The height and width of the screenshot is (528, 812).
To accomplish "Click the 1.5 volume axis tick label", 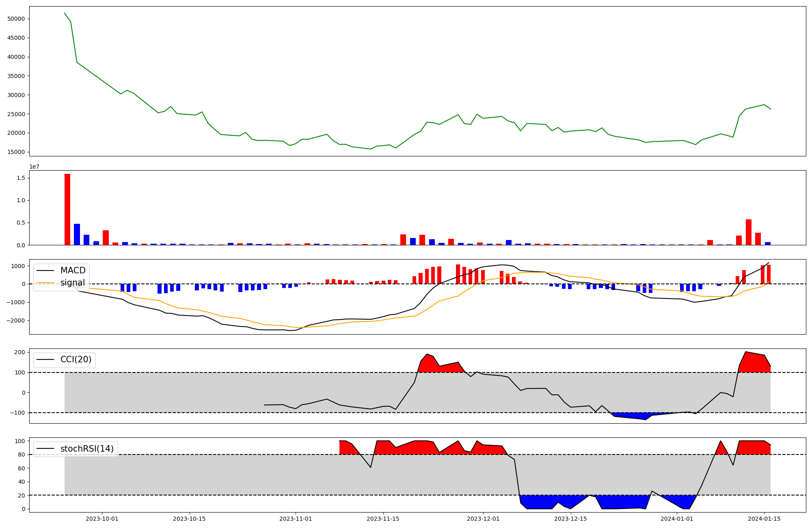I will (x=21, y=178).
